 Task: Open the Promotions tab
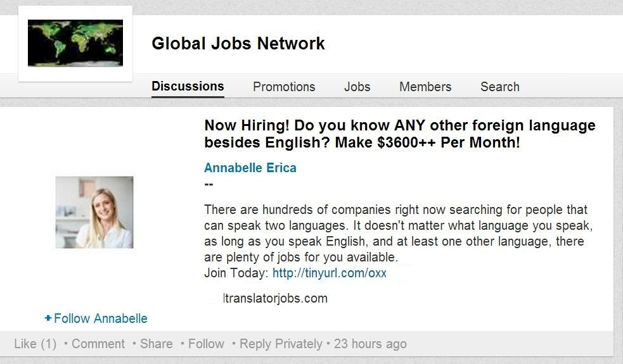[284, 87]
